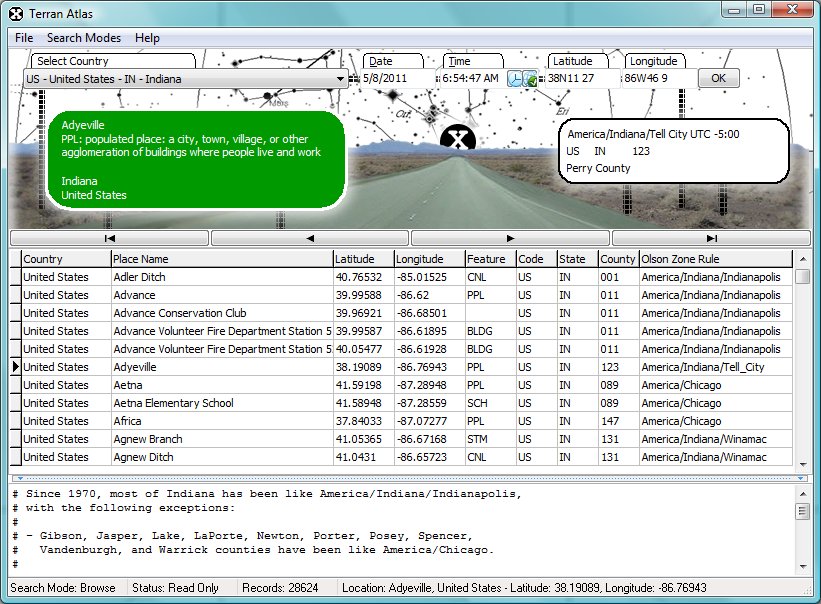
Task: Click the SCH feature cell
Action: pos(491,403)
